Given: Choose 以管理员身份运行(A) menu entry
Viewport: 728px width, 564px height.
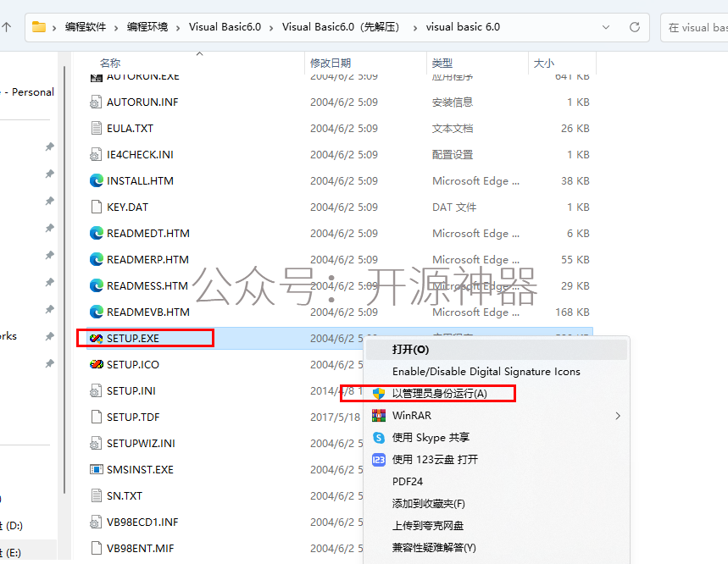Looking at the screenshot, I should pos(497,393).
